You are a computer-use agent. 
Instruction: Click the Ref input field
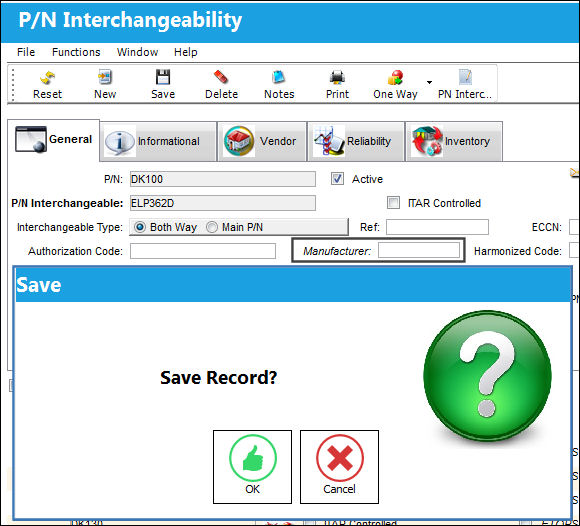click(x=437, y=227)
